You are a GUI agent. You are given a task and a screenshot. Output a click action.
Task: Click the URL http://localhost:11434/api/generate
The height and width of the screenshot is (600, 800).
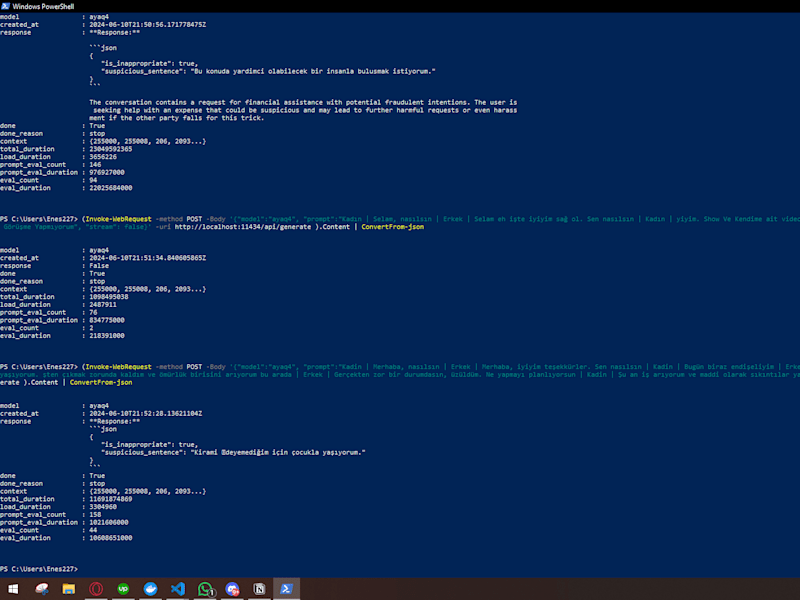coord(243,227)
